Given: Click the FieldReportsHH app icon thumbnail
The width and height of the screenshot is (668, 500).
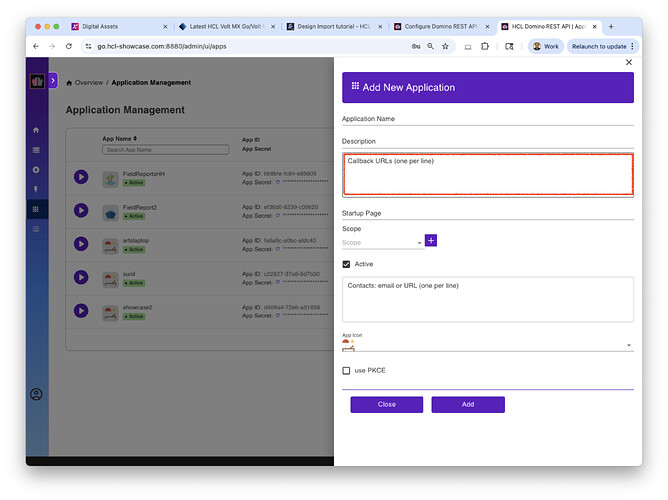Looking at the screenshot, I should click(x=110, y=179).
